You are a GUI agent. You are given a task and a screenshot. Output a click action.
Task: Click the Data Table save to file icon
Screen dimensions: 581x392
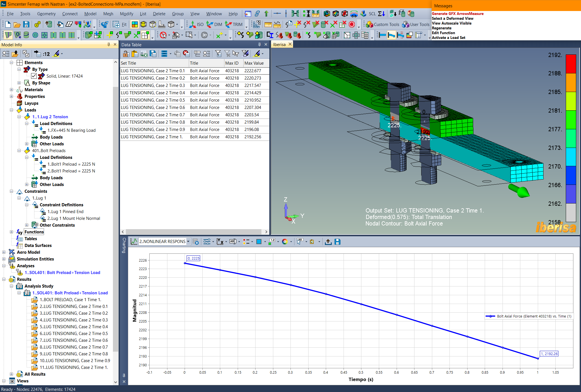pyautogui.click(x=153, y=54)
